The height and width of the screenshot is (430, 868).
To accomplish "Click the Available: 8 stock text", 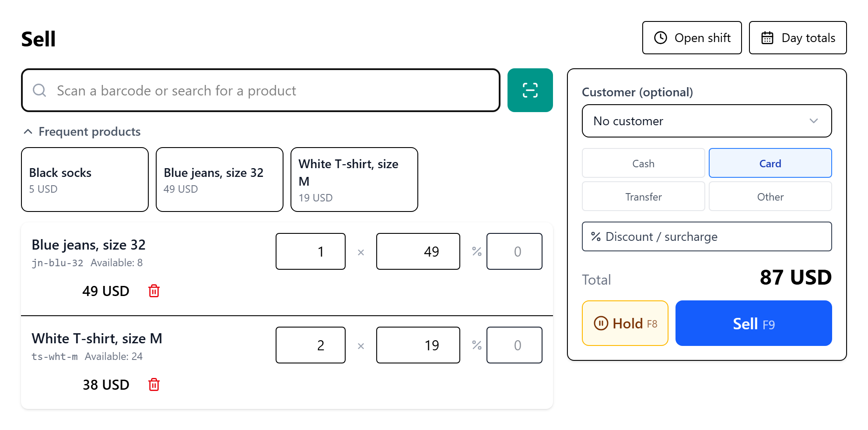I will click(117, 263).
